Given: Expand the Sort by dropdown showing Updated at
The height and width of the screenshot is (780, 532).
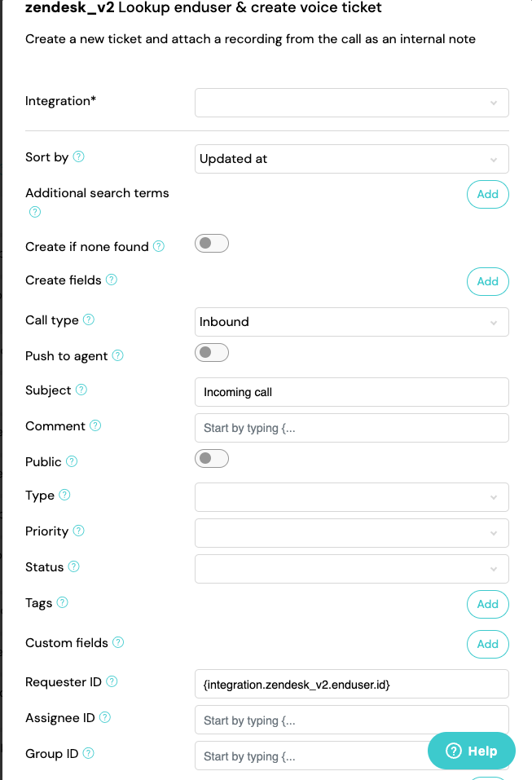Looking at the screenshot, I should click(351, 159).
